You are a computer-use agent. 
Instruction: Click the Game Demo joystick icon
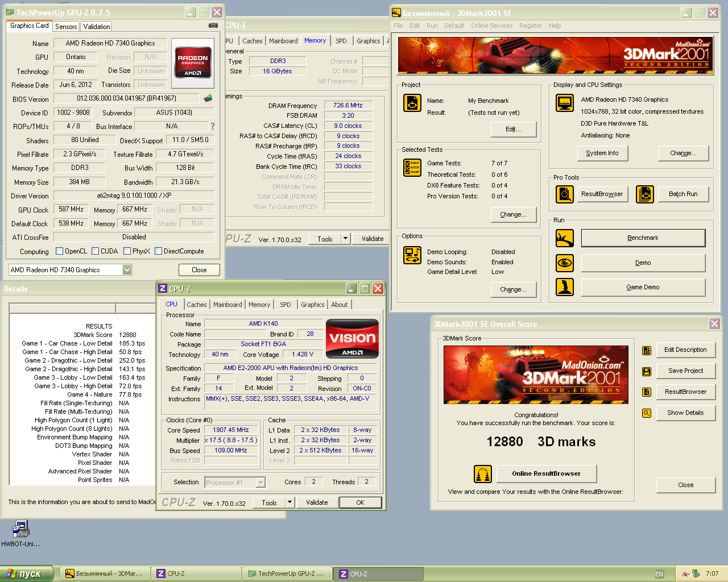[565, 287]
